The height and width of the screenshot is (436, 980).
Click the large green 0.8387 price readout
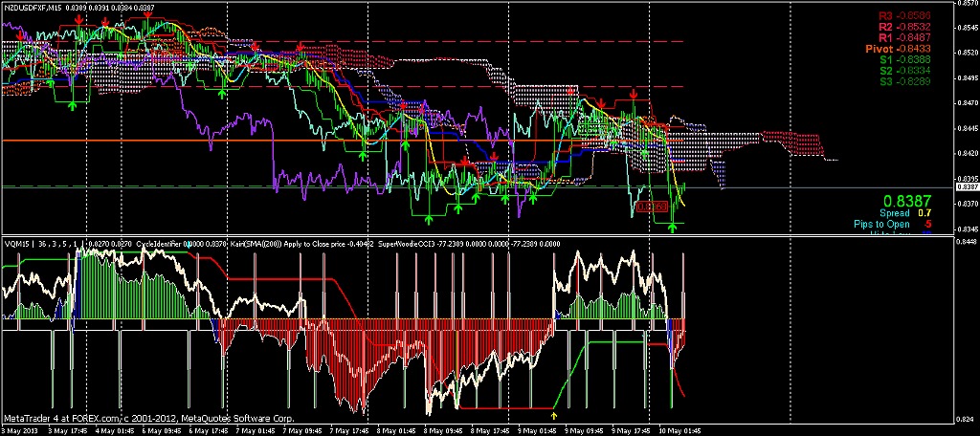pyautogui.click(x=907, y=201)
